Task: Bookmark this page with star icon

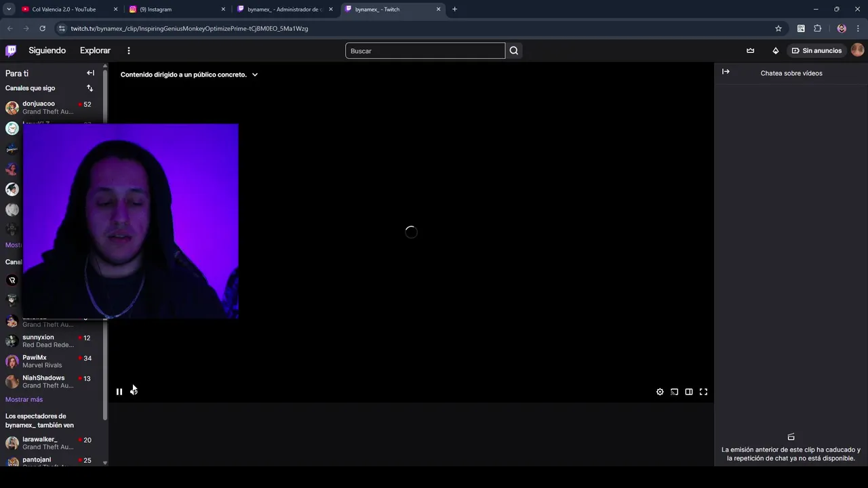Action: tap(778, 28)
